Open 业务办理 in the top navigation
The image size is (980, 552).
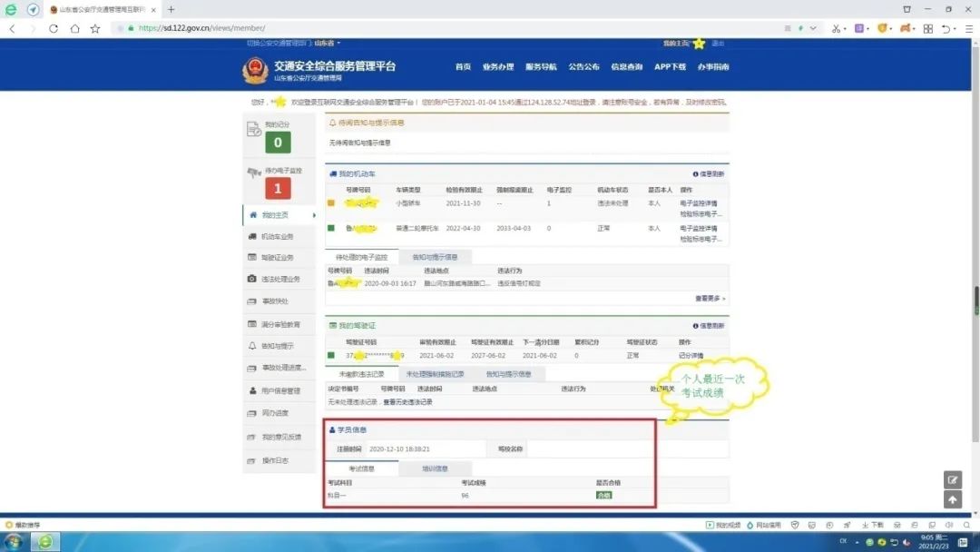click(497, 67)
